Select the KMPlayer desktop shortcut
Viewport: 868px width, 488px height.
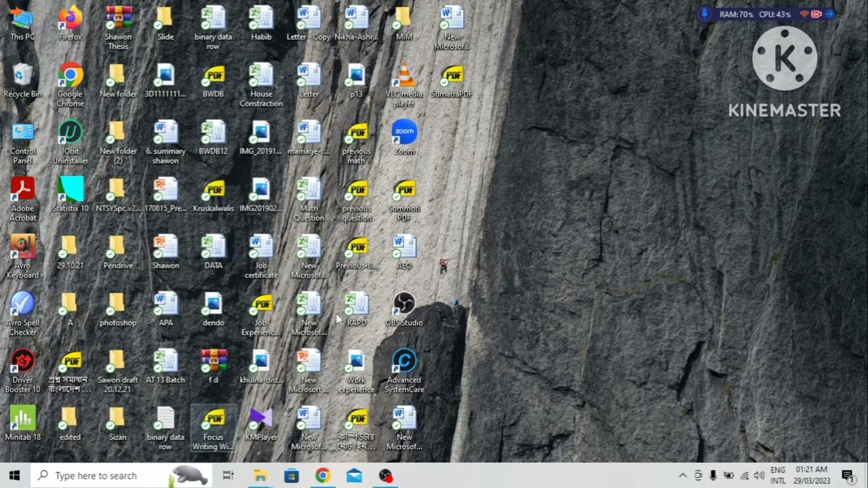(x=261, y=424)
